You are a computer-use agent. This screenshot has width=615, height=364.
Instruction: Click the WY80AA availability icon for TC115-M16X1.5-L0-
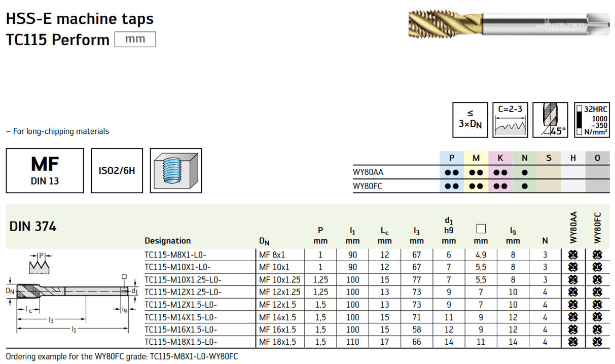coord(573,330)
